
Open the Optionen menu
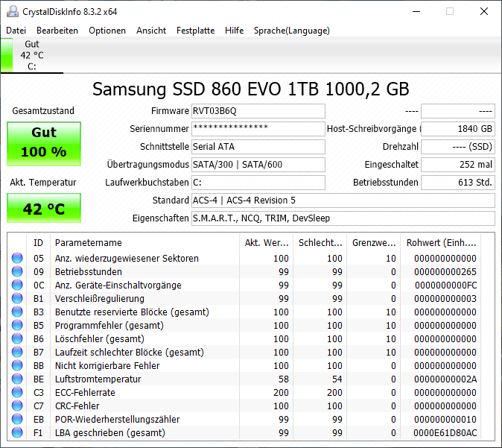107,31
